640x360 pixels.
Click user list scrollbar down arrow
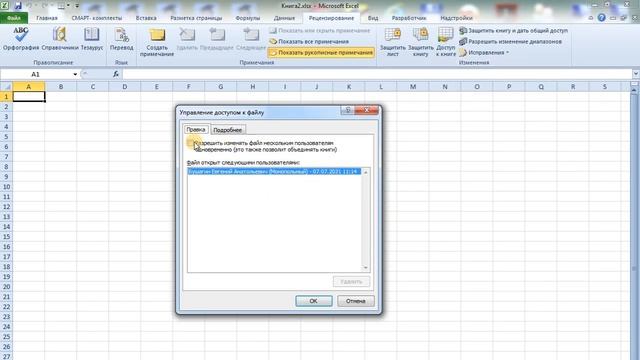[366, 268]
